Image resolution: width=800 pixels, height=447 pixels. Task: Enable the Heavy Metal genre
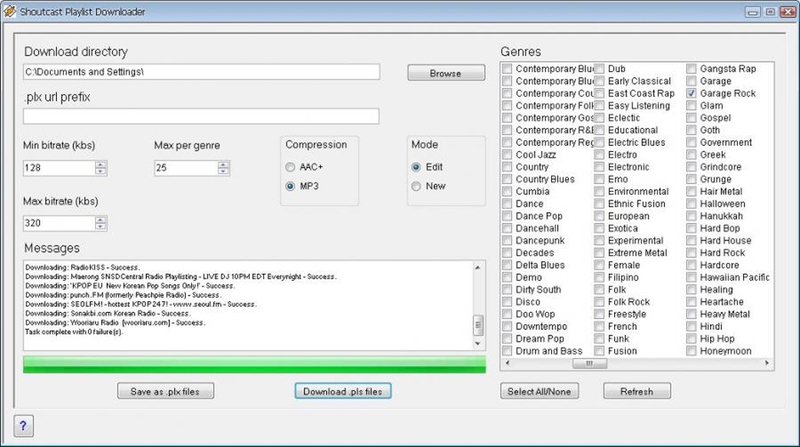(x=691, y=314)
